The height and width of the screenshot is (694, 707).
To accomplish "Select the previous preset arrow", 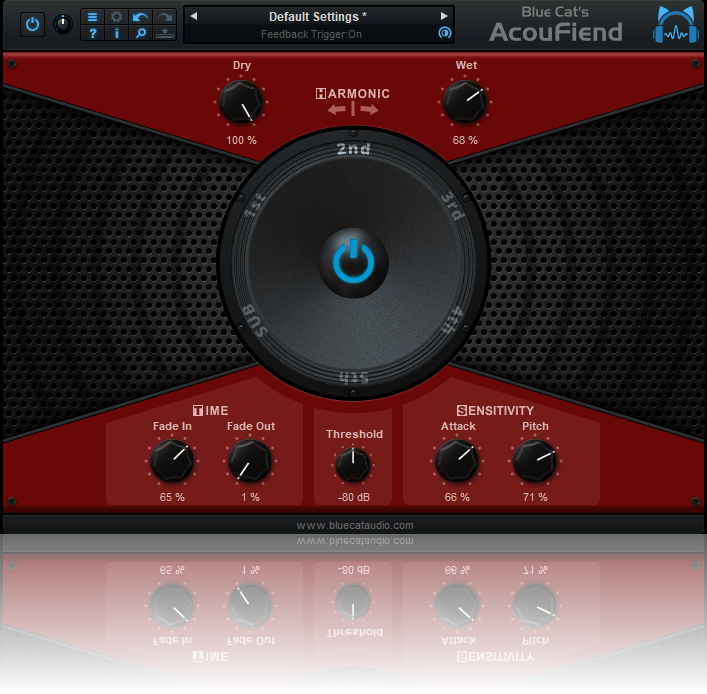I will click(194, 16).
